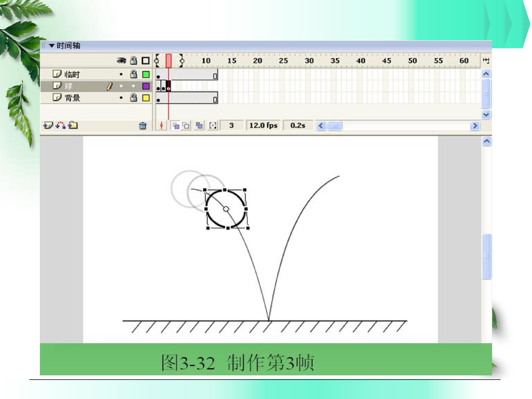Viewport: 532px width, 399px height.
Task: Click the Edit Multiple Frames icon
Action: (x=199, y=126)
